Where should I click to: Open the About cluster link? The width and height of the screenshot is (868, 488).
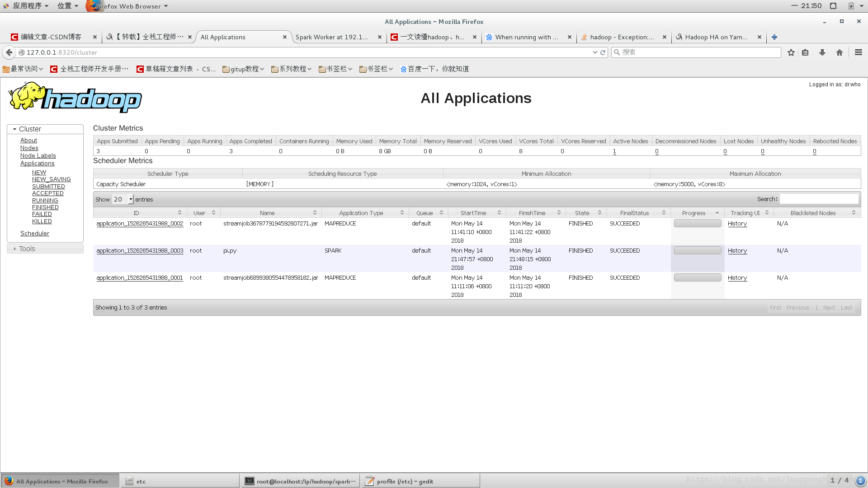tap(28, 141)
